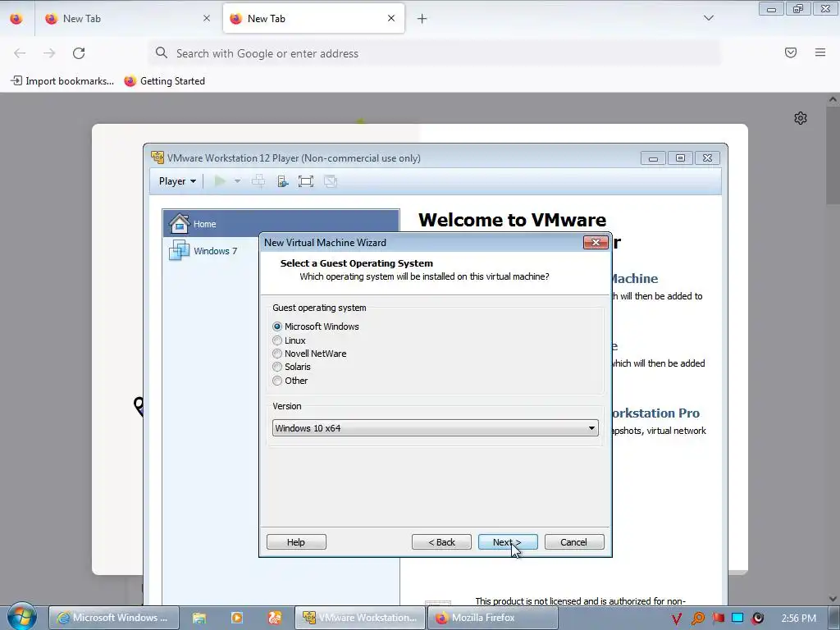Click the network monitor tray icon

737,619
